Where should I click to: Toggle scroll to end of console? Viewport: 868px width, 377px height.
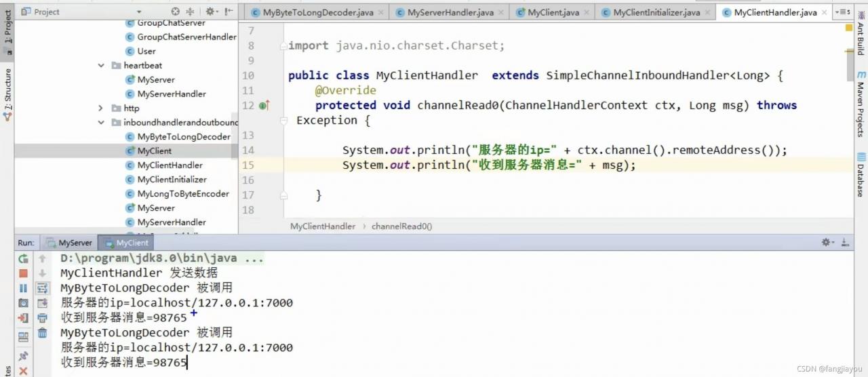click(x=42, y=303)
